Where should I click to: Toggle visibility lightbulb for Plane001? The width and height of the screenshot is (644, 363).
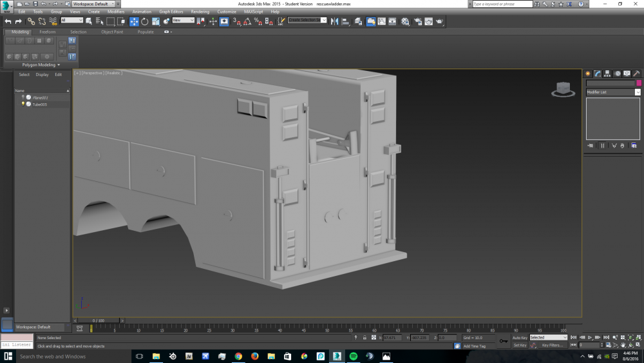23,97
